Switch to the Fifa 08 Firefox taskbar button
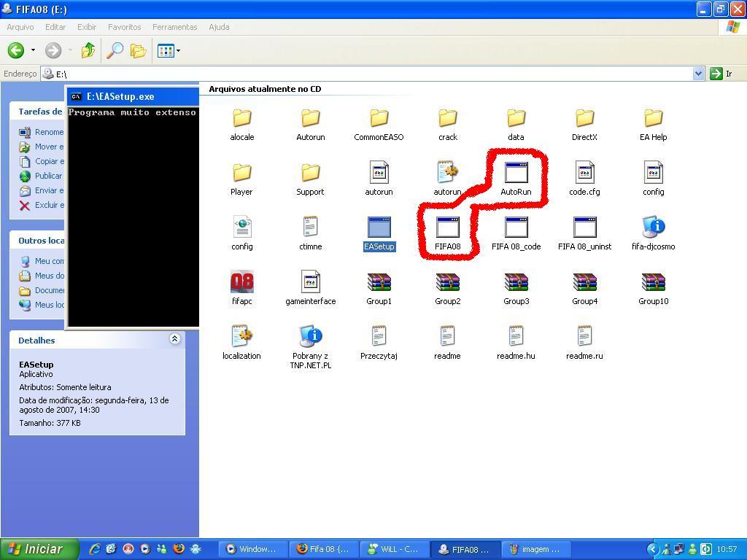Screen dimensions: 747x560 [x=323, y=549]
